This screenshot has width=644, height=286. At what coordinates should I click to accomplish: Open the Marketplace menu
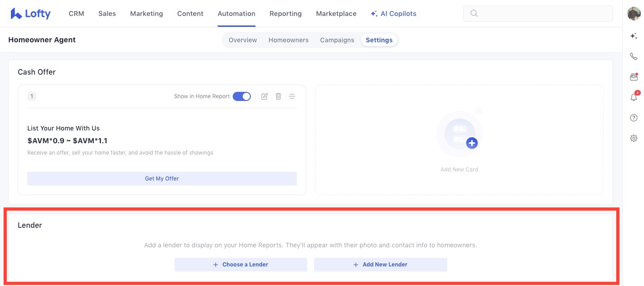coord(336,14)
